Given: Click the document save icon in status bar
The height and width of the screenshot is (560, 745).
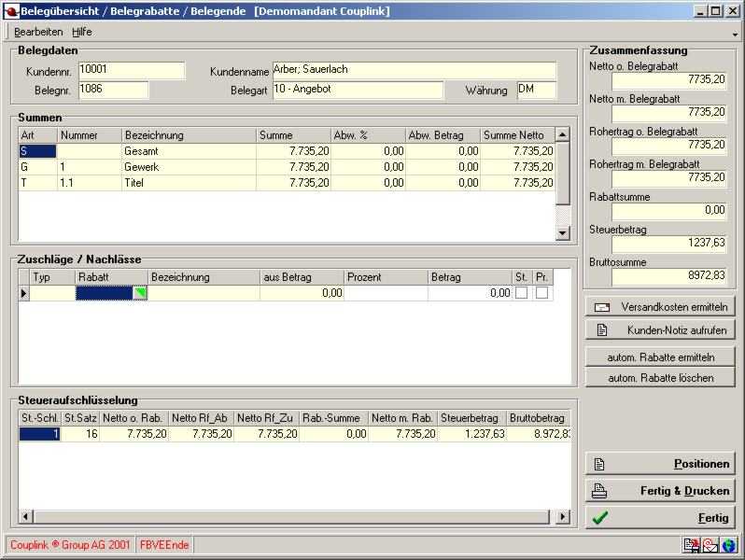Looking at the screenshot, I should tap(692, 545).
